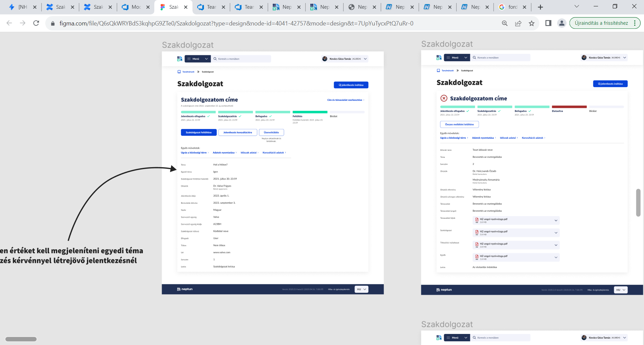Screen dimensions: 644x345
Task: Toggle the browser side panel icon
Action: pyautogui.click(x=548, y=23)
